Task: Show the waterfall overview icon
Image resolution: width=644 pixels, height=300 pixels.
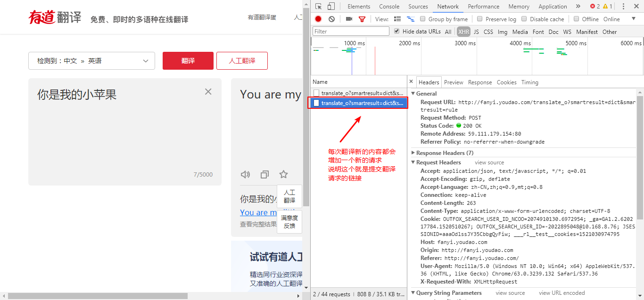Action: click(411, 19)
